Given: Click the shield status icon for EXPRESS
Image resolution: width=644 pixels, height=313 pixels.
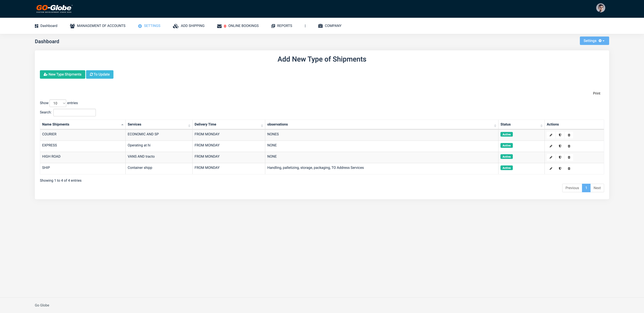Looking at the screenshot, I should [x=560, y=146].
